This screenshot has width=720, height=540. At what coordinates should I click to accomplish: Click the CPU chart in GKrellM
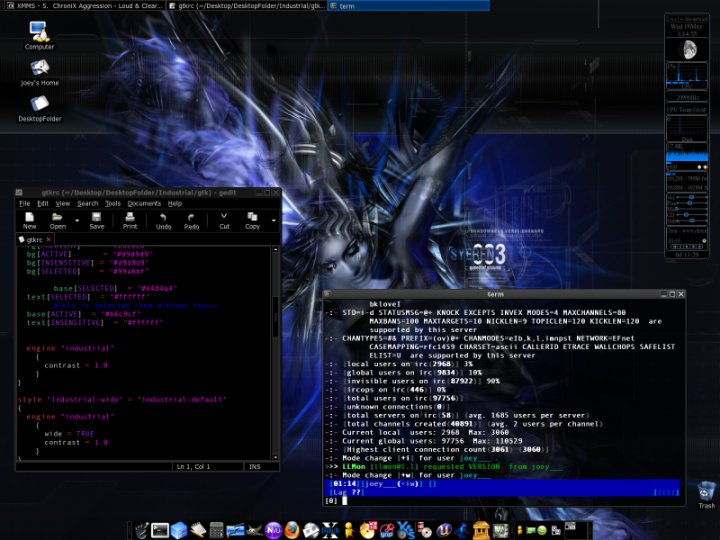(x=687, y=74)
